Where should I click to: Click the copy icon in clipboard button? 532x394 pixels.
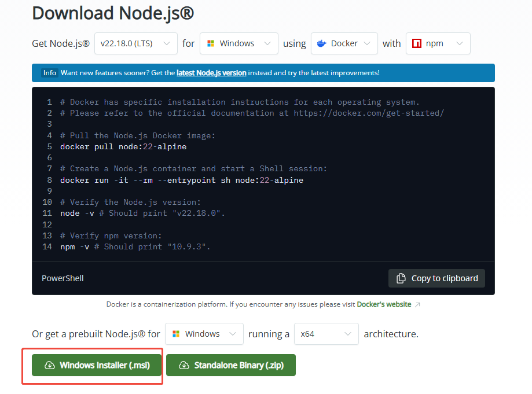pos(401,278)
